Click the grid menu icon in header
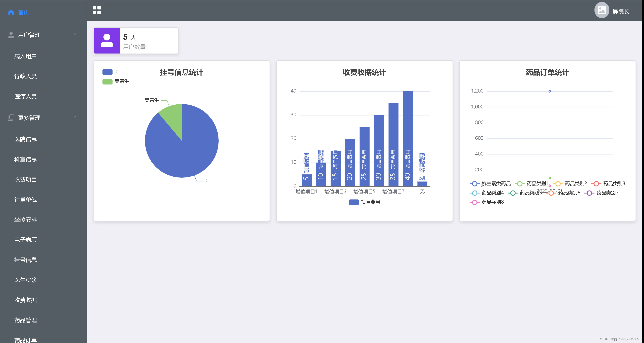Viewport: 644px width, 343px height. click(97, 10)
